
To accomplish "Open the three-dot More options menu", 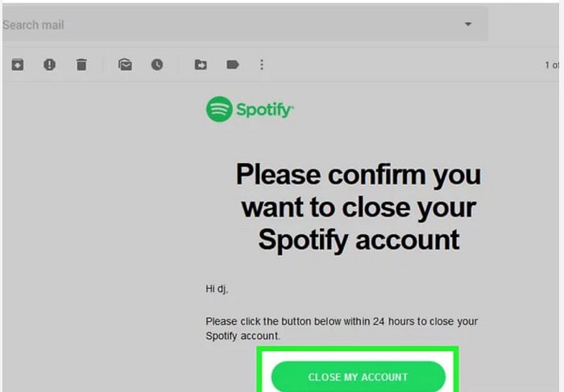I will click(262, 65).
